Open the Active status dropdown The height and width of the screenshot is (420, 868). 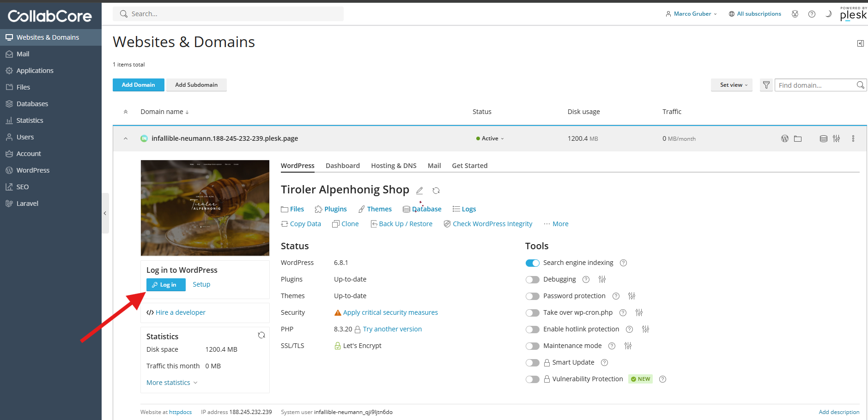click(490, 138)
